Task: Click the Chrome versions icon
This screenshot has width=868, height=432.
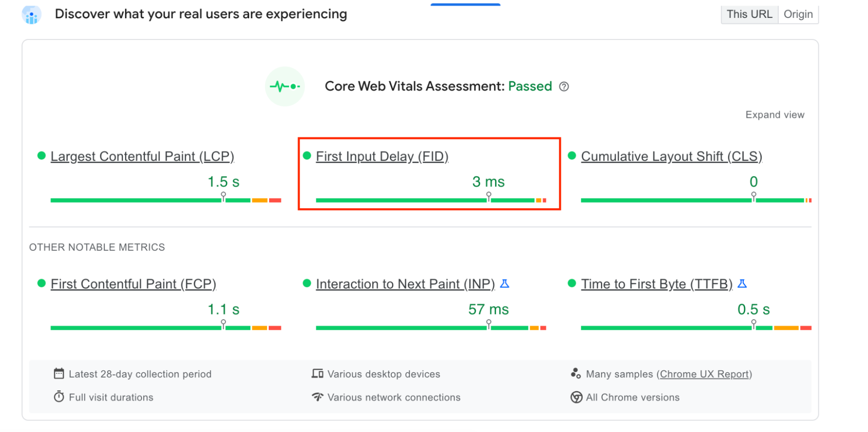Action: (576, 397)
